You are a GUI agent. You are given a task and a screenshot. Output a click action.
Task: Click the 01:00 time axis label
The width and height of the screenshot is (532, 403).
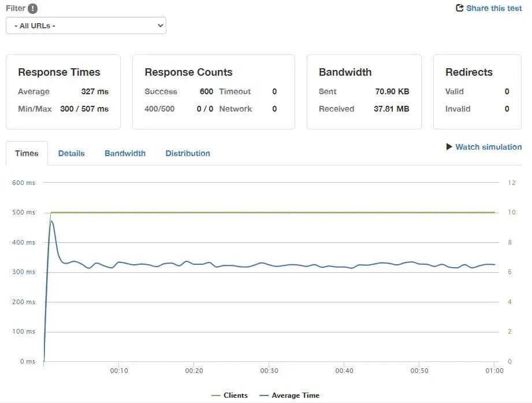[x=494, y=371]
